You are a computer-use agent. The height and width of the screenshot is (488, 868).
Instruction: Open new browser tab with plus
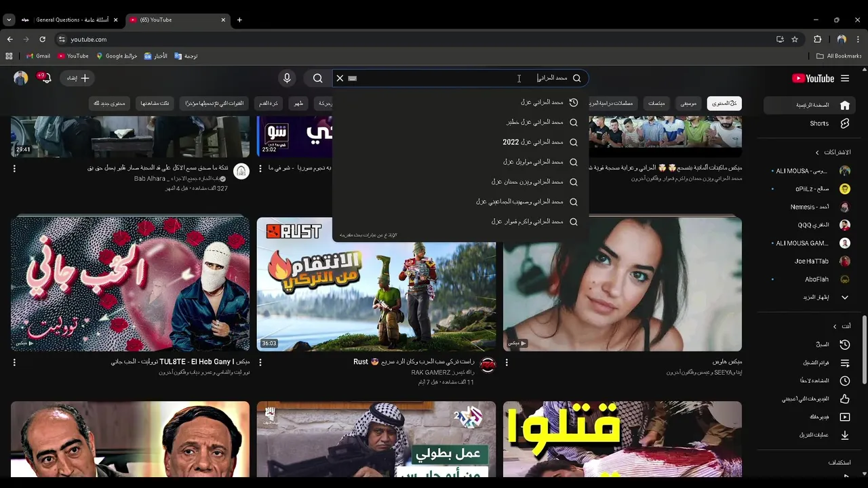coord(239,20)
